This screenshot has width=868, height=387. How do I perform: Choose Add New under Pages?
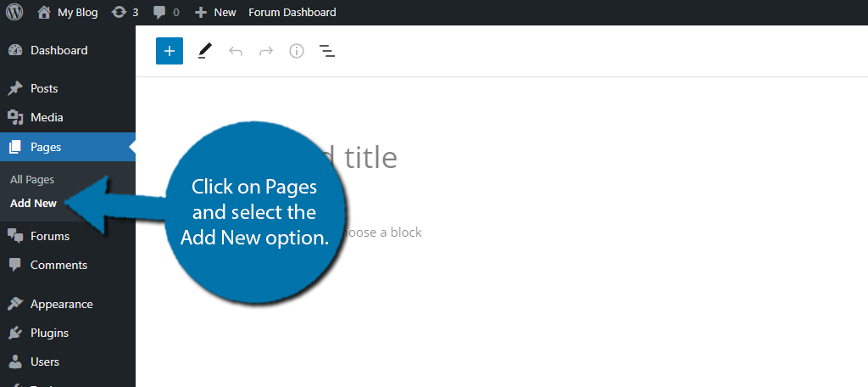33,204
